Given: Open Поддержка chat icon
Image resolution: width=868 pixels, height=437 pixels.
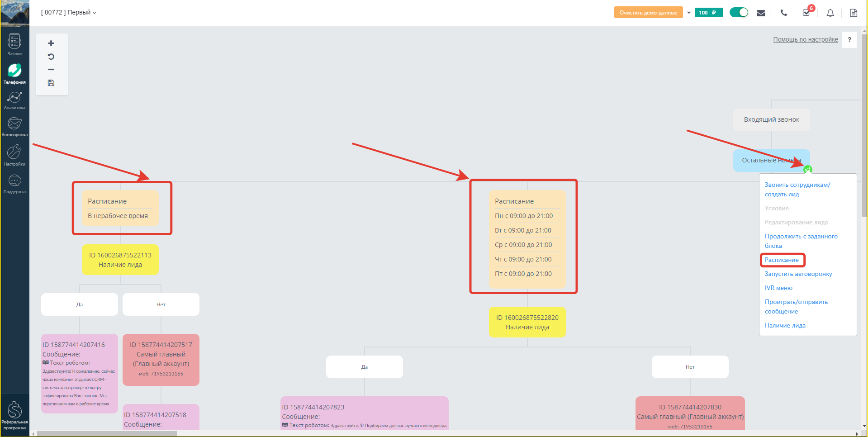Looking at the screenshot, I should [x=14, y=185].
